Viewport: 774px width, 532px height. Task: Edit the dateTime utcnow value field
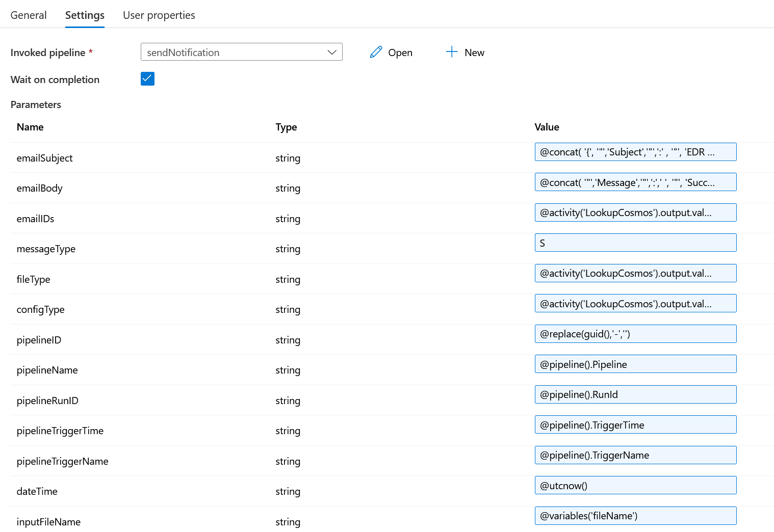click(x=635, y=486)
